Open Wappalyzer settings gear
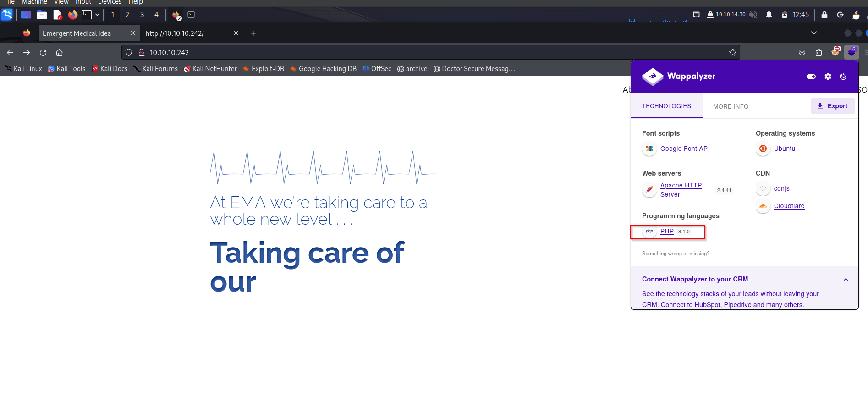Image resolution: width=868 pixels, height=419 pixels. point(828,77)
